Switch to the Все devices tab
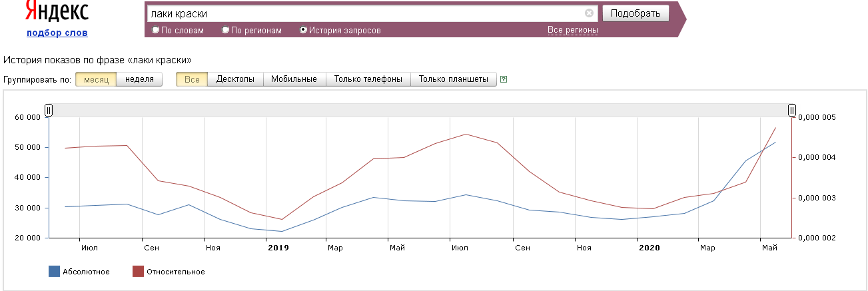Image resolution: width=868 pixels, height=291 pixels. 192,79
